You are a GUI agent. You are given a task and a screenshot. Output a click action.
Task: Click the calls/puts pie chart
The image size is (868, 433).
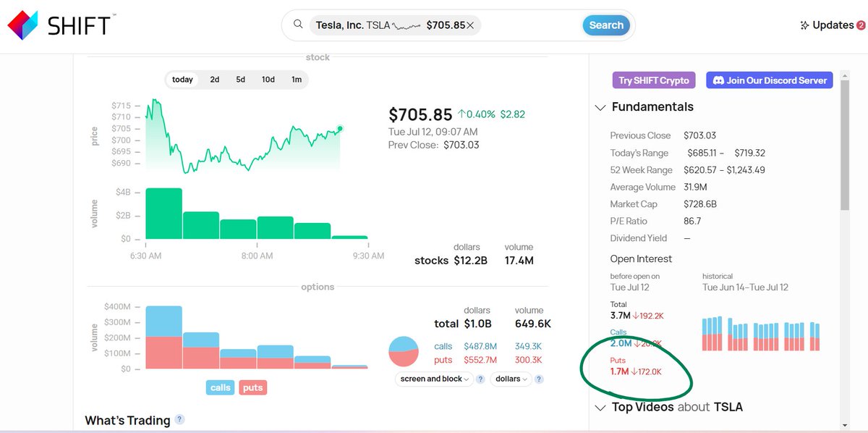point(404,352)
